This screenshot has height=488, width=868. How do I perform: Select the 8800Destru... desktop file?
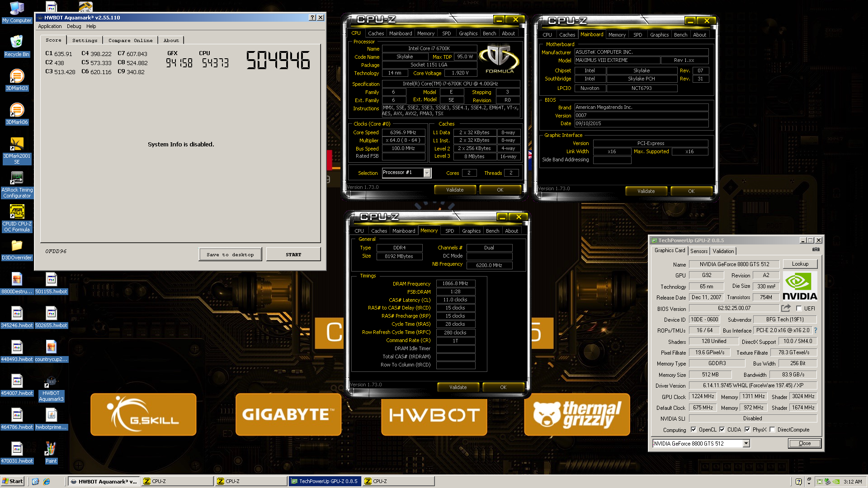(x=17, y=283)
